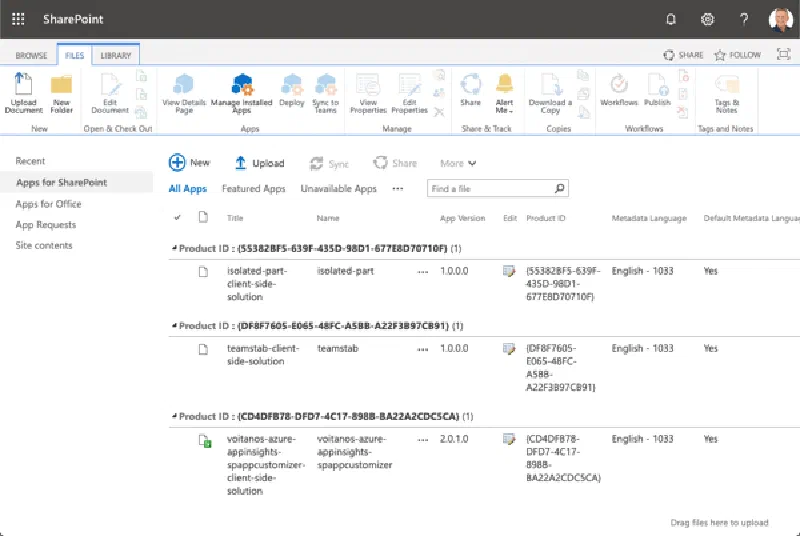Sort by the Title column header
This screenshot has height=536, width=800.
pos(235,218)
